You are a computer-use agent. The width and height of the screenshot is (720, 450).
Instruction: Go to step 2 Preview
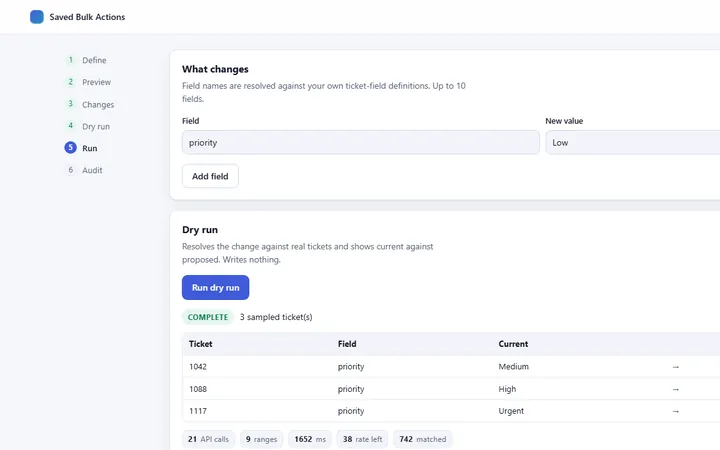[x=89, y=82]
